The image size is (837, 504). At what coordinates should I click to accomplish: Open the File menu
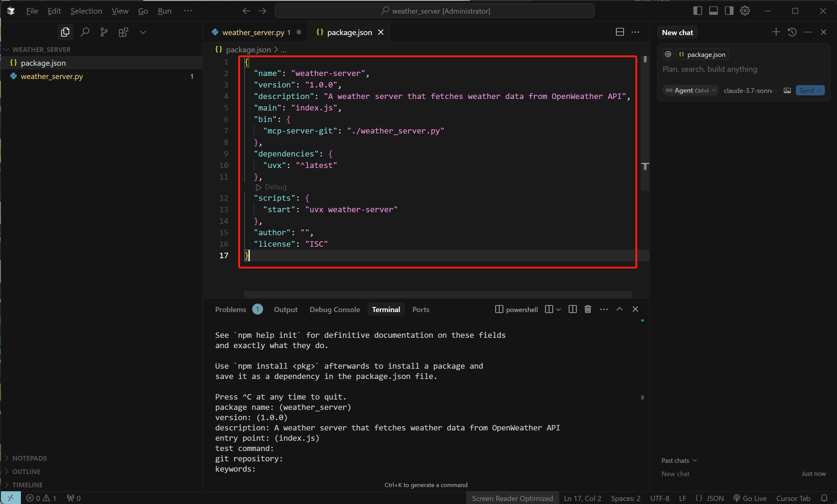pos(32,11)
